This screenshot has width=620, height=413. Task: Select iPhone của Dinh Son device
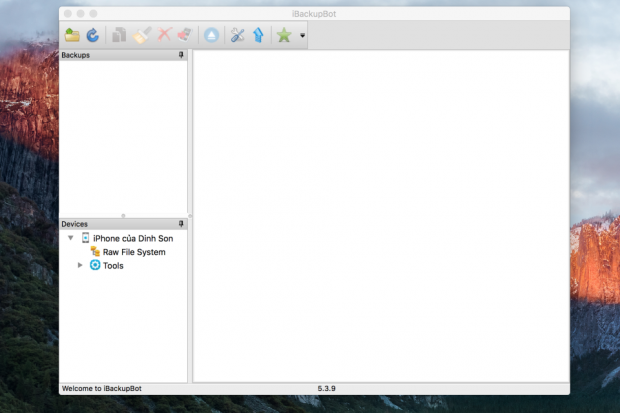[132, 238]
